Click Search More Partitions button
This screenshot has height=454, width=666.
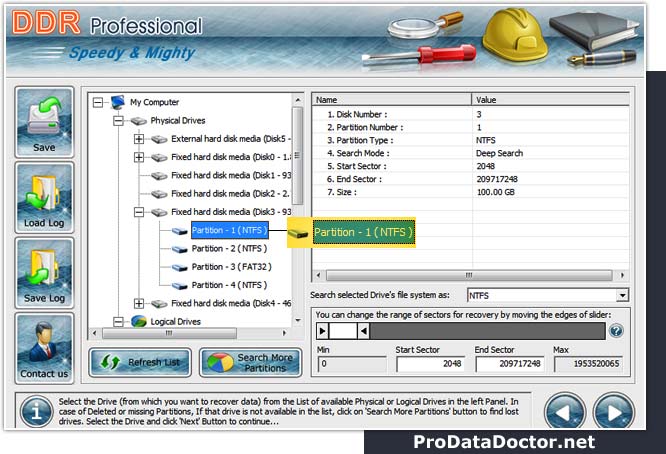point(251,362)
